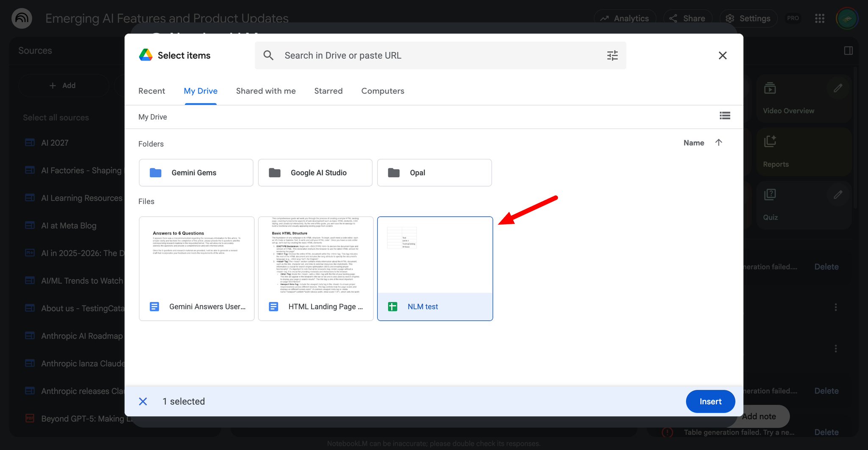868x450 pixels.
Task: Open notebook Settings
Action: (748, 18)
